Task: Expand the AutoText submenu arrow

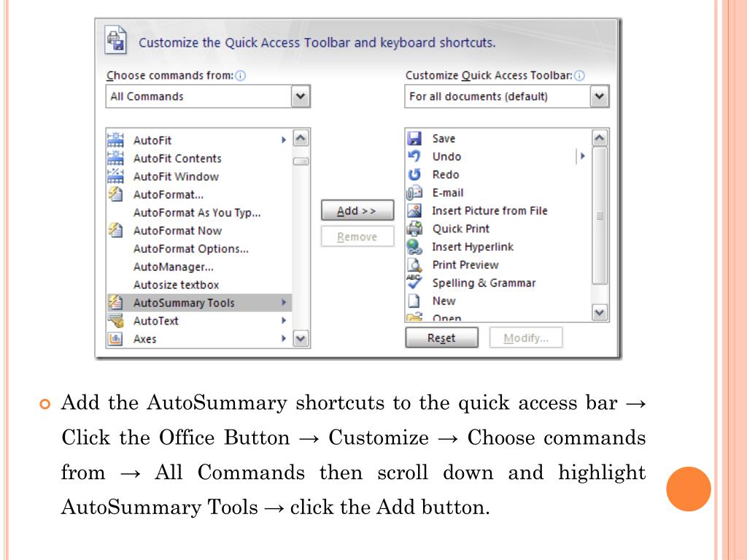Action: tap(284, 321)
